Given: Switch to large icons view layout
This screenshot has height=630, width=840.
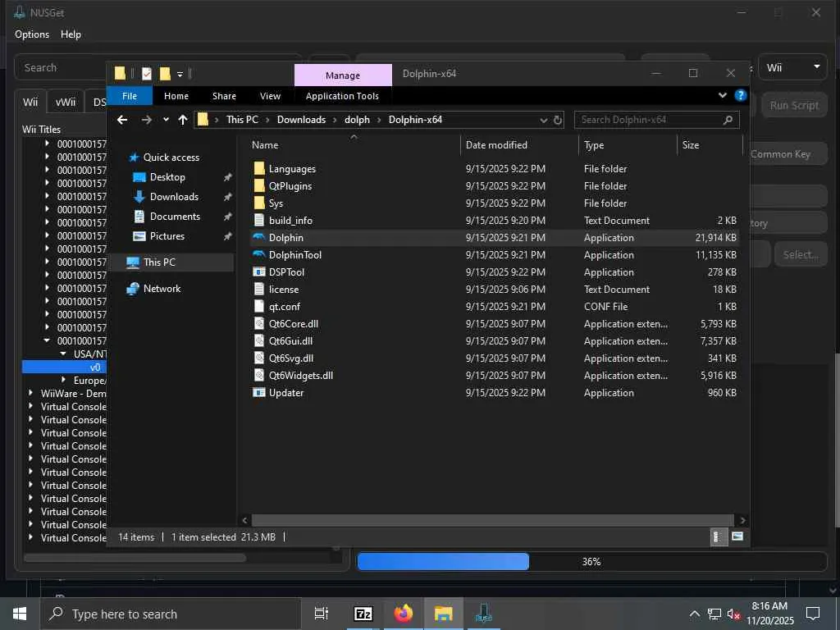Looking at the screenshot, I should coord(737,536).
